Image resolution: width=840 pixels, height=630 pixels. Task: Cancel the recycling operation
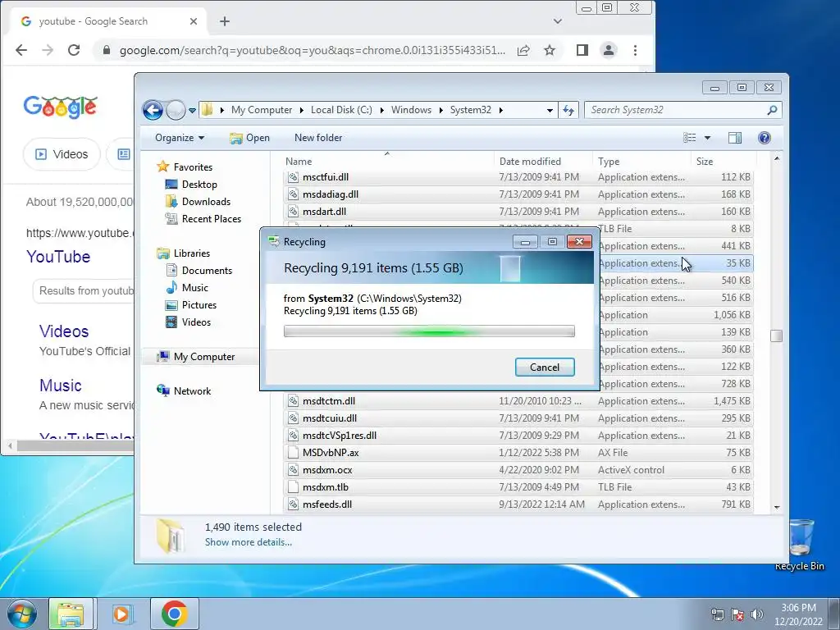[x=545, y=367]
